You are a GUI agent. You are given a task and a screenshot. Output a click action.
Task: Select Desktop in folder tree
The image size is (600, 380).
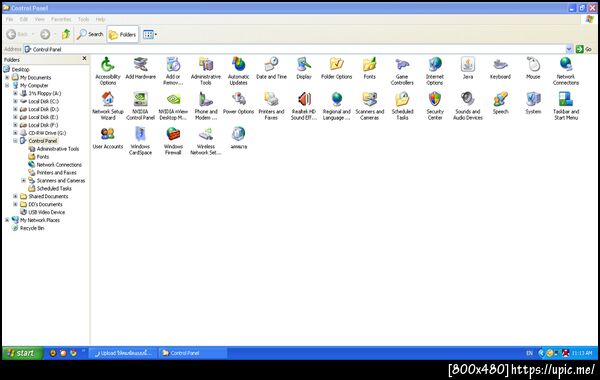pos(20,69)
